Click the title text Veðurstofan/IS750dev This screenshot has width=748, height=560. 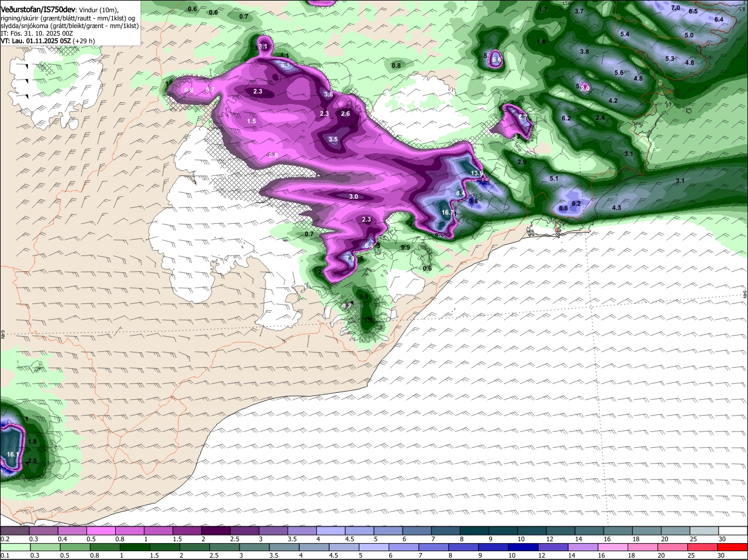click(x=37, y=9)
